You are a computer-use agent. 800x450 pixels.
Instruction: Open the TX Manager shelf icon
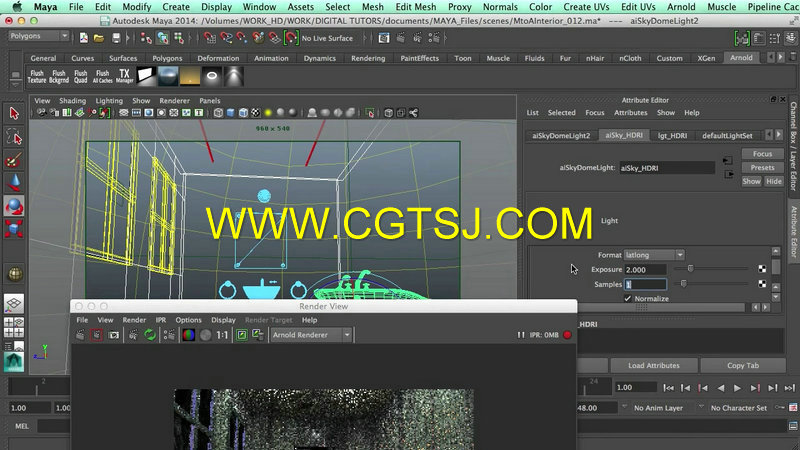(124, 77)
